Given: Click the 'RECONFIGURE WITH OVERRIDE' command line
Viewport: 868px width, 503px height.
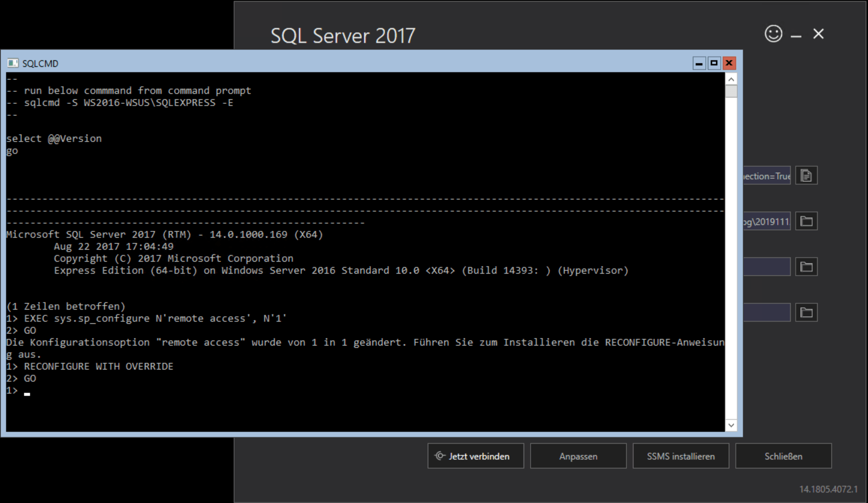Looking at the screenshot, I should point(90,367).
